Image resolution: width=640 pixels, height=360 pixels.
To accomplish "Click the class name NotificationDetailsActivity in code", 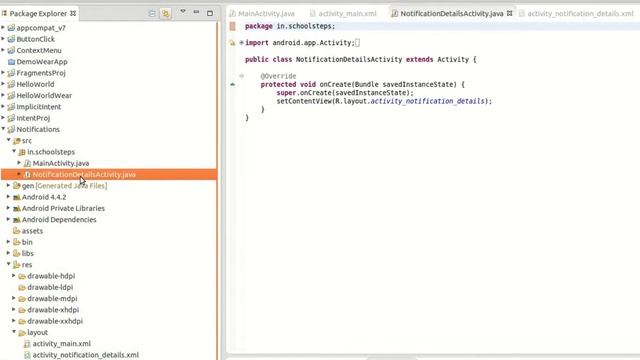I will (x=349, y=59).
